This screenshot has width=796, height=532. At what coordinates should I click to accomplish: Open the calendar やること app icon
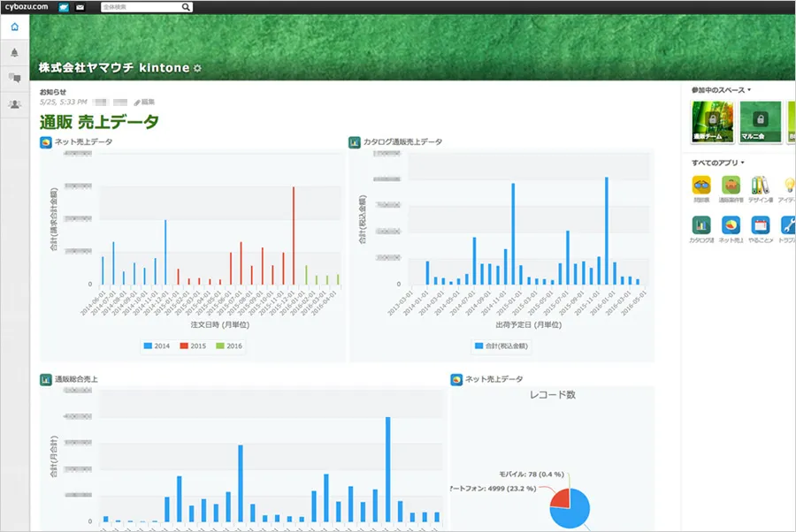click(x=760, y=224)
